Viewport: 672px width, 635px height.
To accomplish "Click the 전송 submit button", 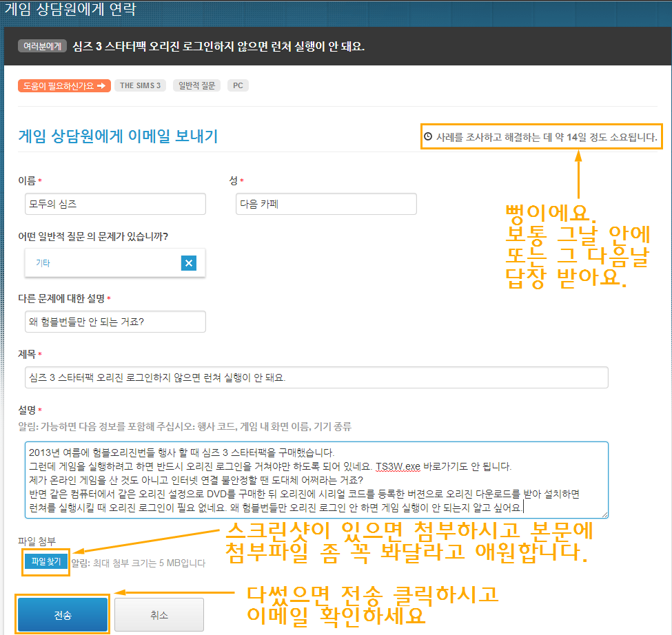I will [x=63, y=615].
